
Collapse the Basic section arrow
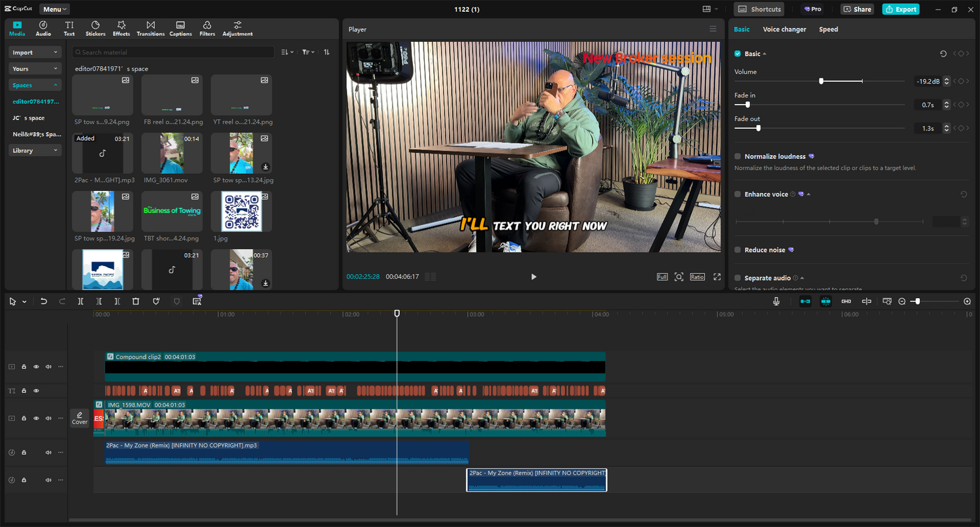point(764,54)
